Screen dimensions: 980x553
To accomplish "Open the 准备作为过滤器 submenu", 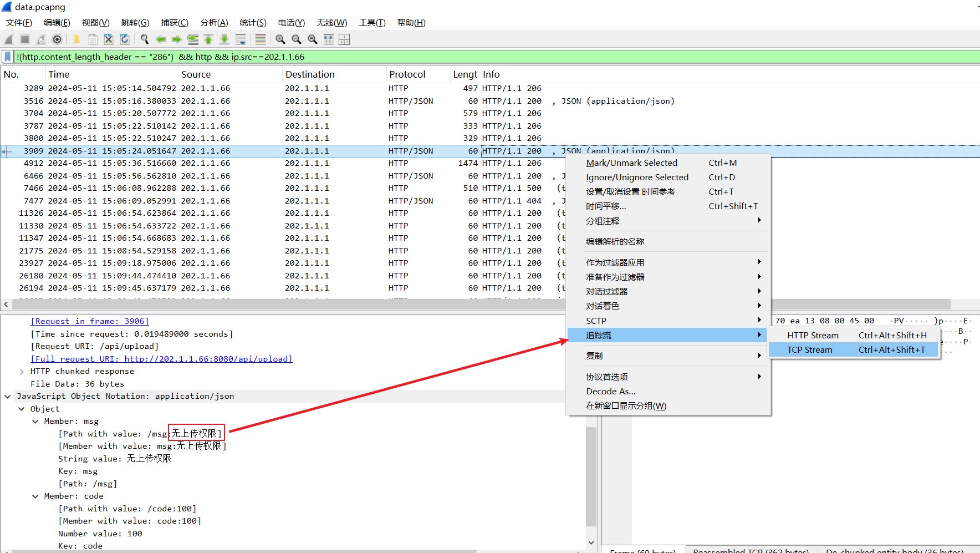I will tap(668, 277).
